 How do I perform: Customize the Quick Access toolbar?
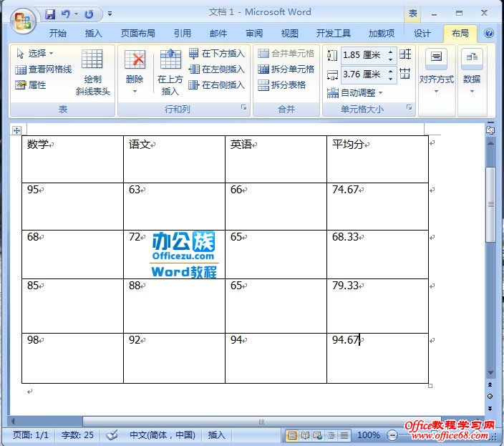(x=110, y=14)
